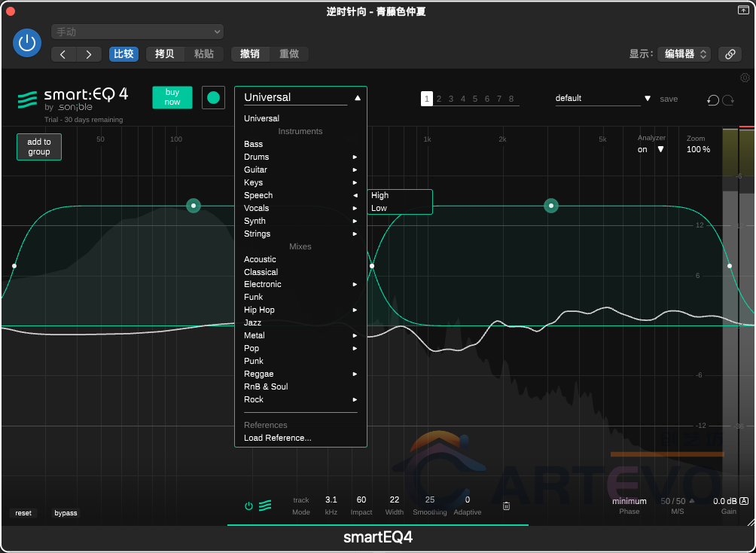Enable bypass at the bottom left
This screenshot has height=553, width=756.
tap(66, 513)
